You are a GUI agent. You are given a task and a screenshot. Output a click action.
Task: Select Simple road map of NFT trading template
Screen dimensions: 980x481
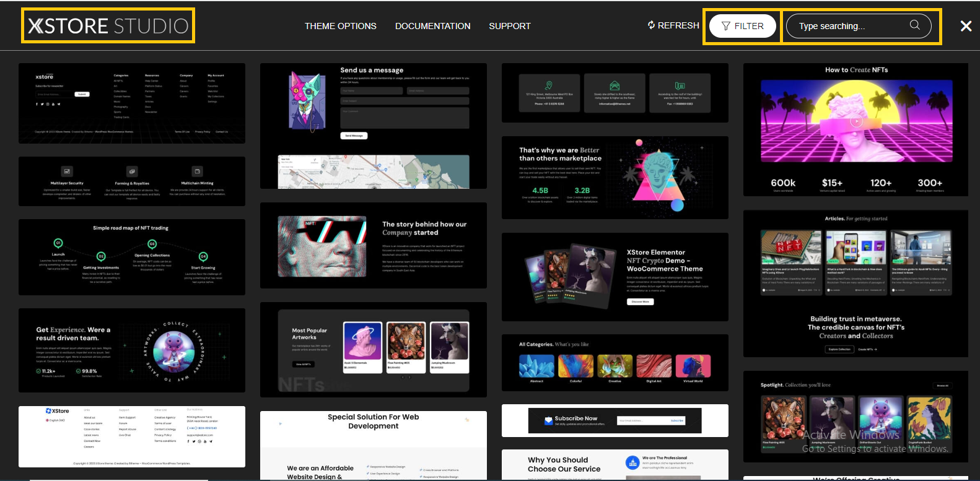tap(132, 257)
